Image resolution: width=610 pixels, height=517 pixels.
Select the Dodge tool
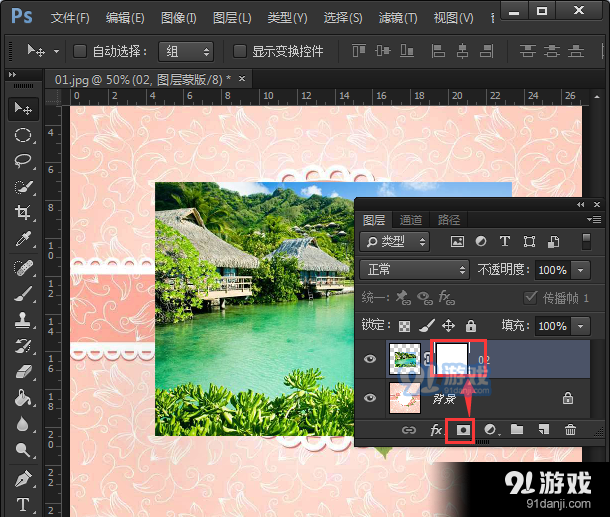tap(23, 450)
